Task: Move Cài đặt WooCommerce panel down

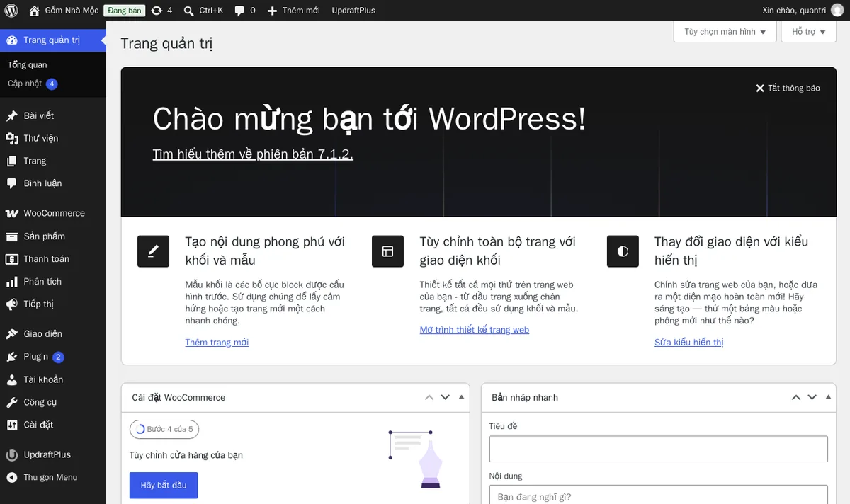Action: pyautogui.click(x=446, y=398)
